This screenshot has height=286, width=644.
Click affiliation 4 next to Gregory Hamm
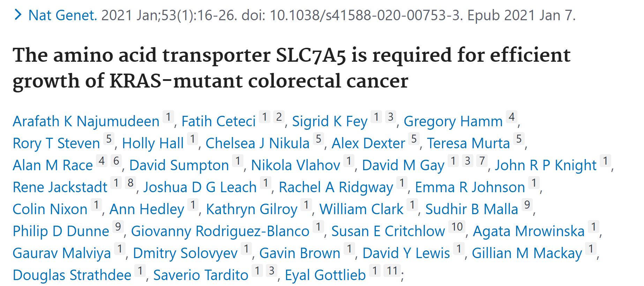pos(511,117)
